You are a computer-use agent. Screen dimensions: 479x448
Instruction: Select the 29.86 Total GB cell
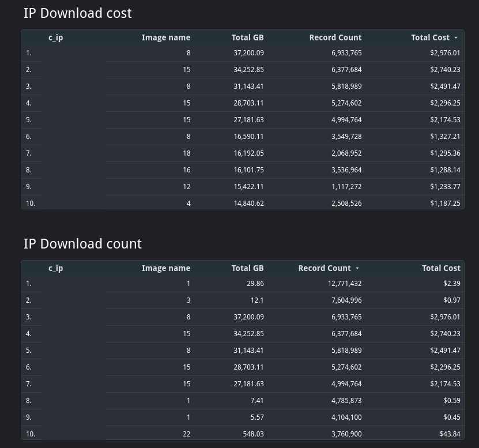[x=255, y=284]
